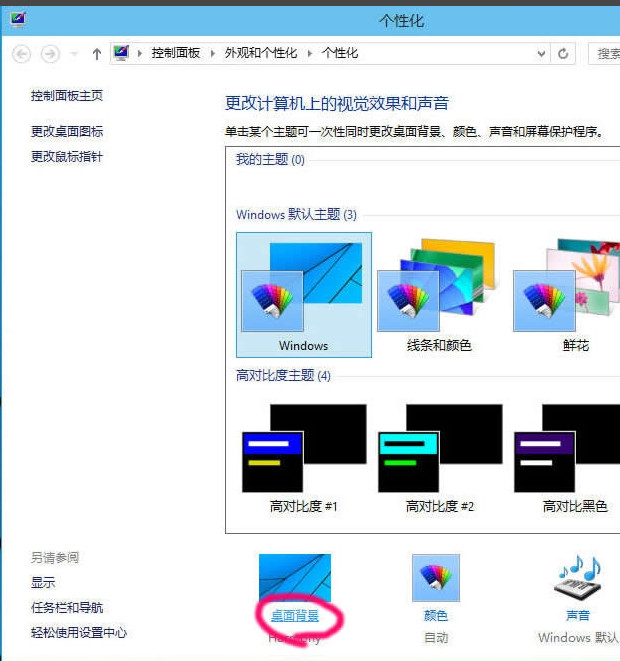Open 桌面背景 link
This screenshot has height=661, width=620.
click(x=295, y=616)
